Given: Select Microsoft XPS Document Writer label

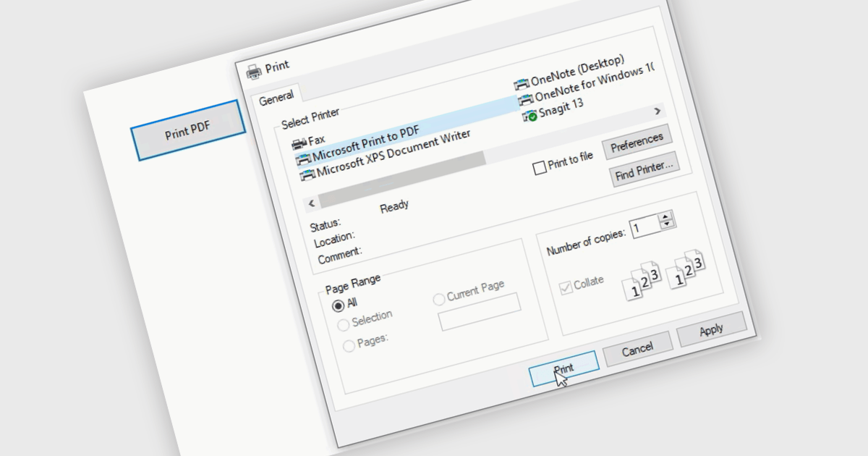Looking at the screenshot, I should click(x=394, y=153).
